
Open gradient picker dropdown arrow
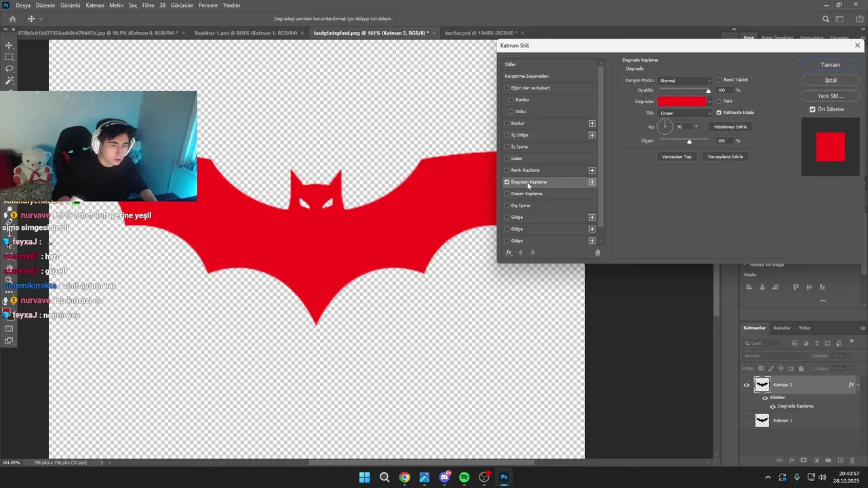click(x=709, y=102)
